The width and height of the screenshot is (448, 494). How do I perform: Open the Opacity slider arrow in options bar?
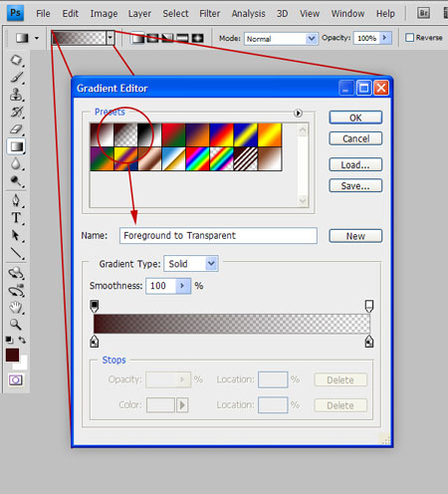coord(385,38)
